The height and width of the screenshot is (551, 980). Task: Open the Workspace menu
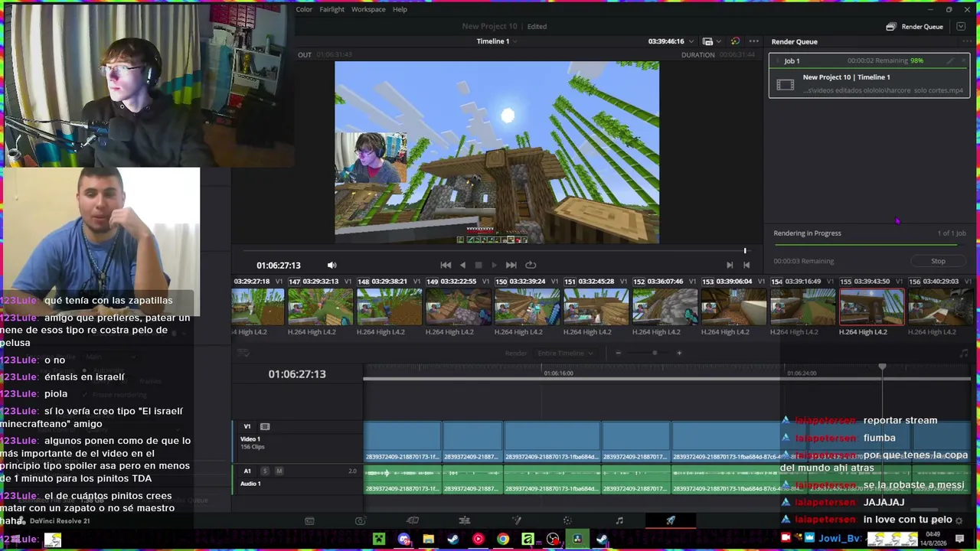pyautogui.click(x=368, y=9)
